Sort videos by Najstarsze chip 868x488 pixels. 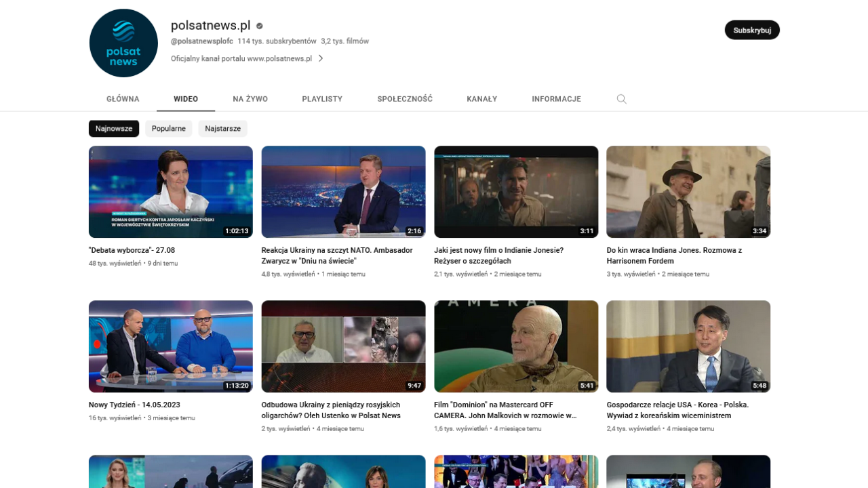(222, 129)
